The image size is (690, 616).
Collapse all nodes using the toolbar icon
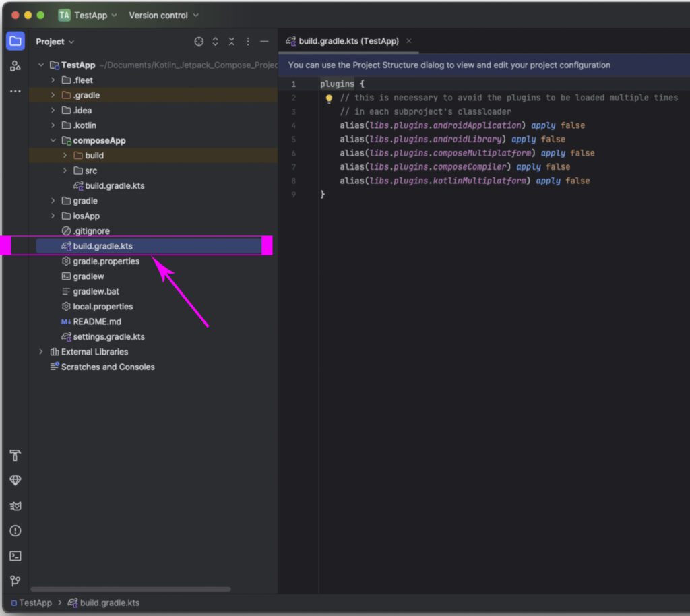pos(231,41)
